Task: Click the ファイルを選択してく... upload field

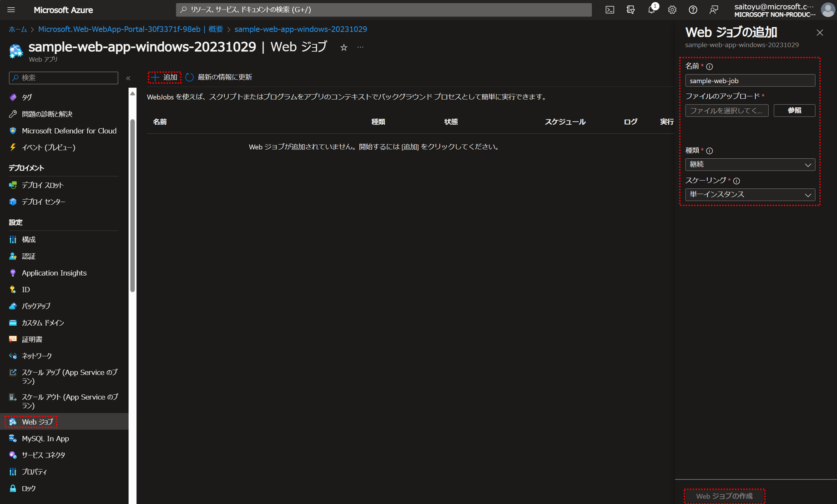Action: [727, 111]
